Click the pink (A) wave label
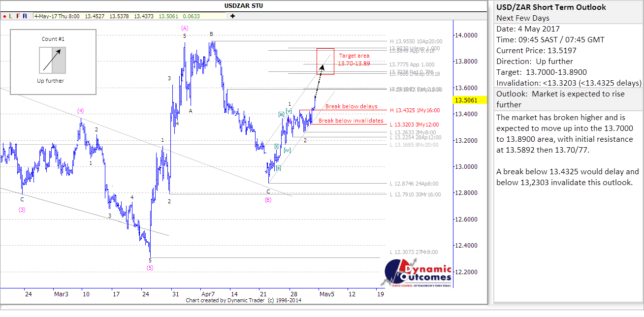Screen dimensions: 644x317 coord(185,28)
